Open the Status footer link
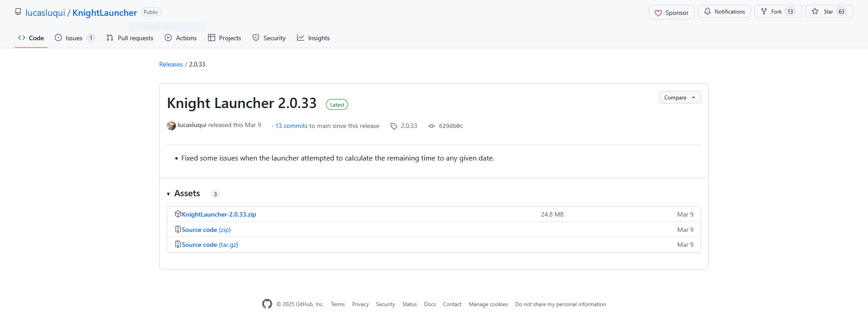Screen dimensions: 868x326 (x=410, y=304)
